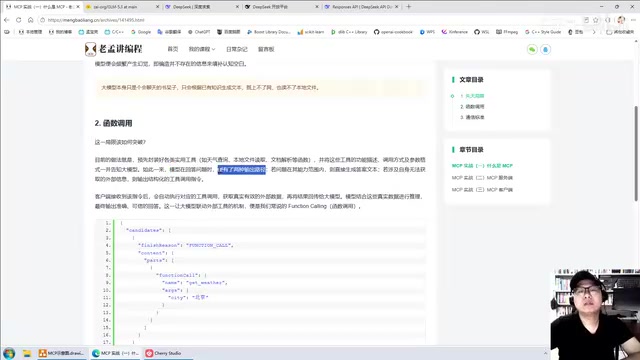Open chapter MCP 实战（三）MCP 客户端
Image resolution: width=640 pixels, height=360 pixels.
[x=482, y=189]
